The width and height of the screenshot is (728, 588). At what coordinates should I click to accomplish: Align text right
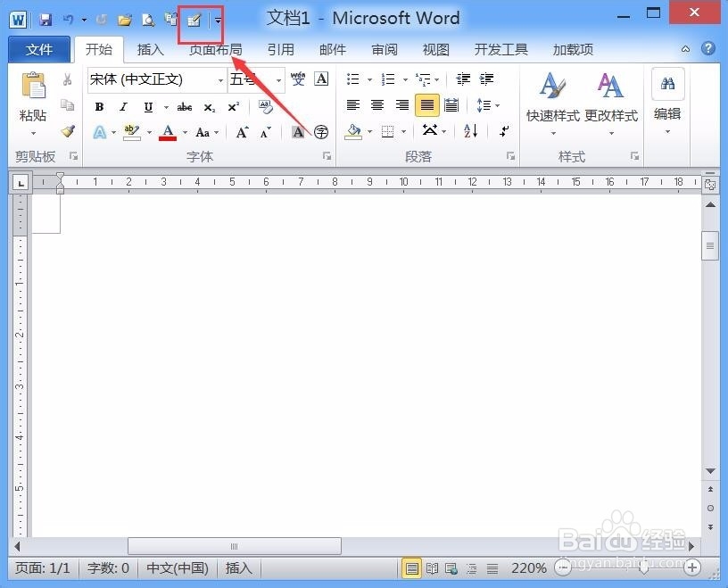(402, 105)
